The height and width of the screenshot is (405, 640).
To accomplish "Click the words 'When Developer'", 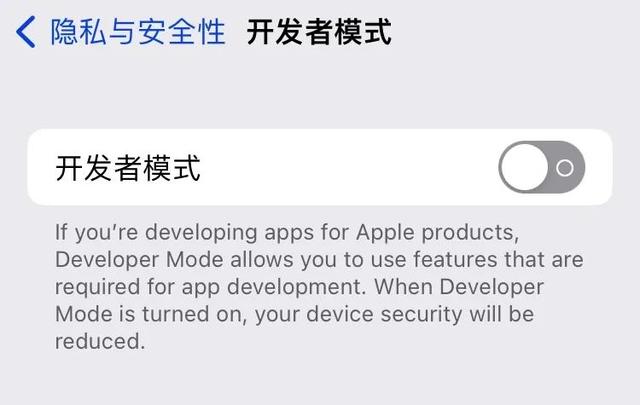I will 459,287.
